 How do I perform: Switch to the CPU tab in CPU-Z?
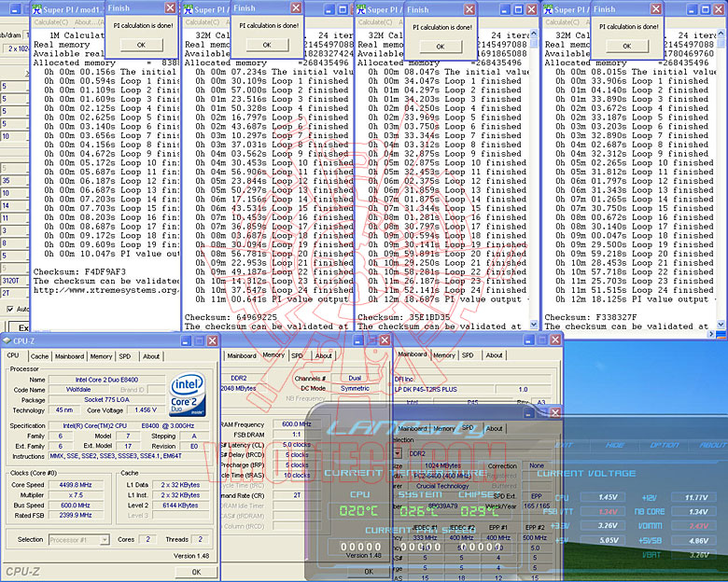[x=13, y=355]
